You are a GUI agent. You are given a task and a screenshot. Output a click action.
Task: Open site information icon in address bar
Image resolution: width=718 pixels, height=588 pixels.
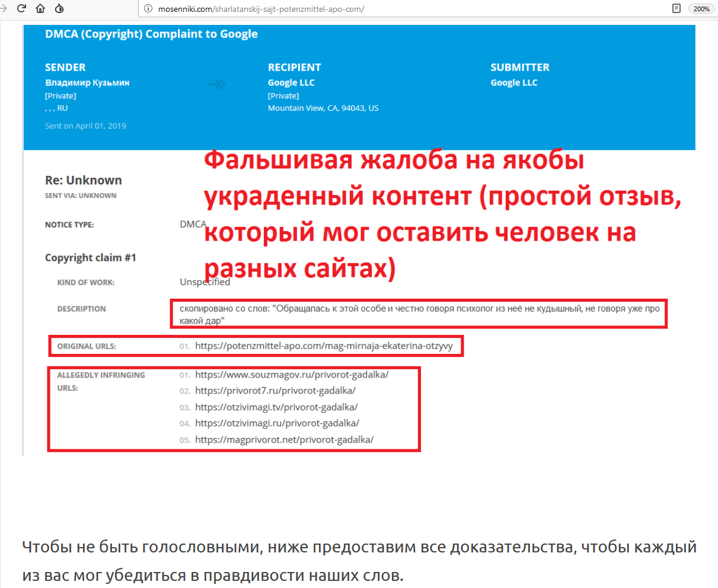148,9
